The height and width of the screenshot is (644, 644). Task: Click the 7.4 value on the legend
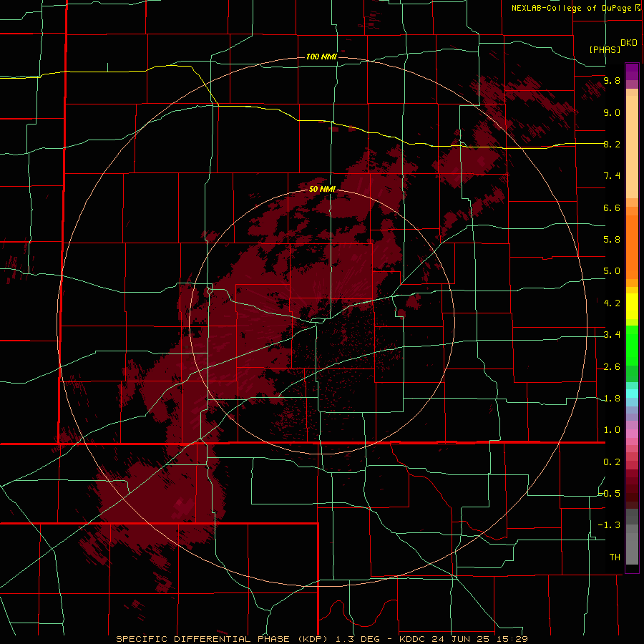pos(612,176)
